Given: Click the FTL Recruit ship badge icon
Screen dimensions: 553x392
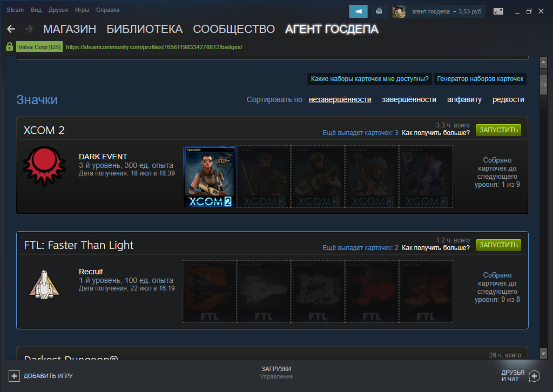Looking at the screenshot, I should pos(44,285).
